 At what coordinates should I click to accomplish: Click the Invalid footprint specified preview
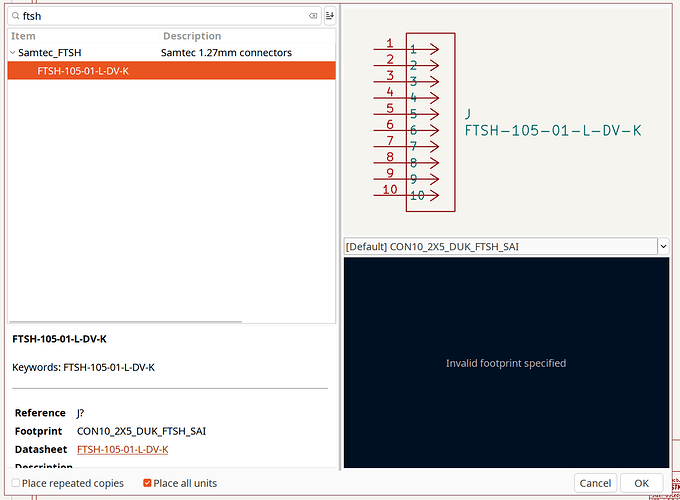(x=506, y=363)
